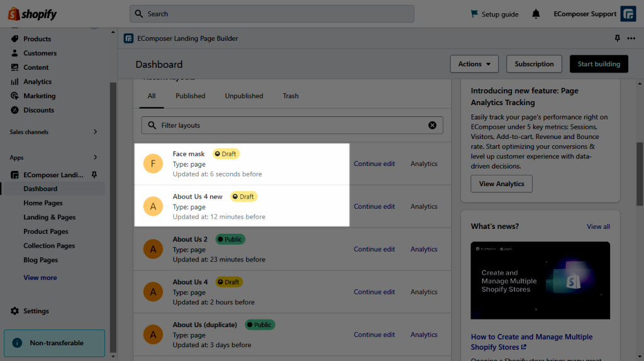Open the Setup guide flag icon
This screenshot has height=361, width=644.
coord(474,14)
